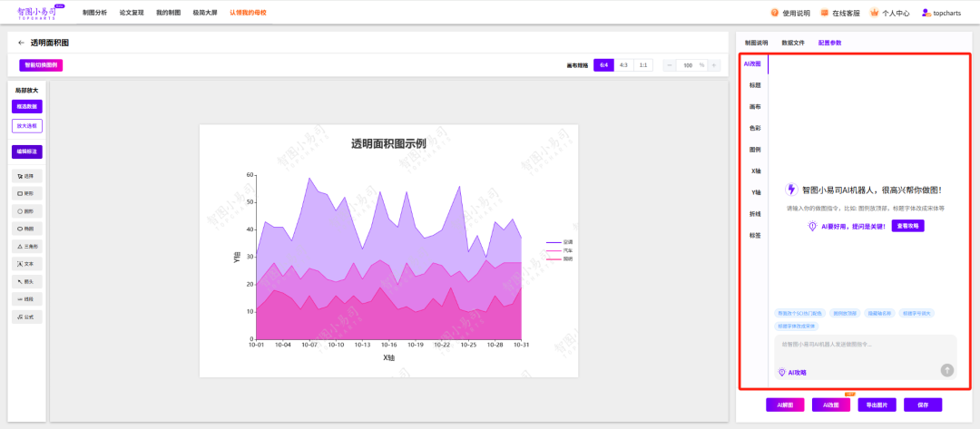Image resolution: width=980 pixels, height=429 pixels.
Task: Click the 编辑标注 button
Action: pyautogui.click(x=27, y=151)
